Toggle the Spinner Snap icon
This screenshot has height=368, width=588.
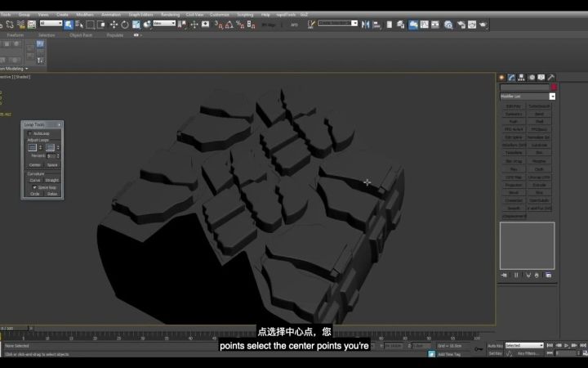tap(252, 25)
